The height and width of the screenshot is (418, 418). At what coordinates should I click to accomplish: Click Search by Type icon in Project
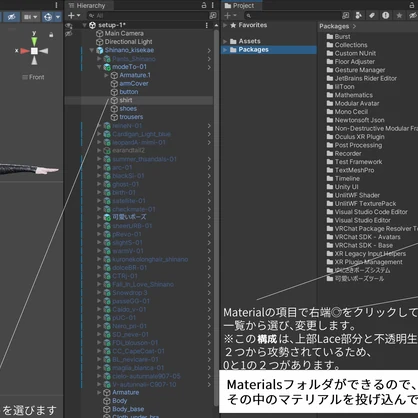pos(359,15)
